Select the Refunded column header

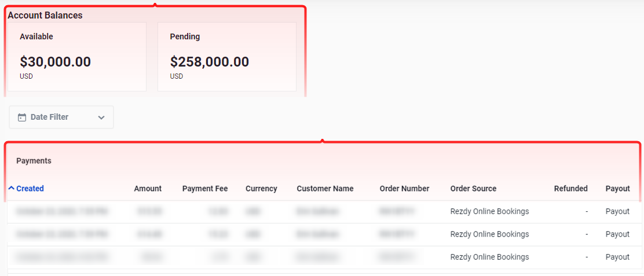(571, 189)
